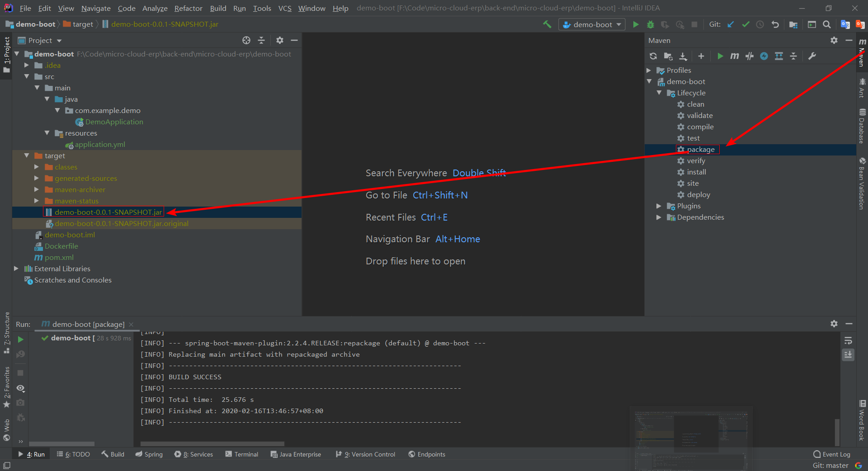Open Search Everywhere magnifier icon

coord(826,24)
